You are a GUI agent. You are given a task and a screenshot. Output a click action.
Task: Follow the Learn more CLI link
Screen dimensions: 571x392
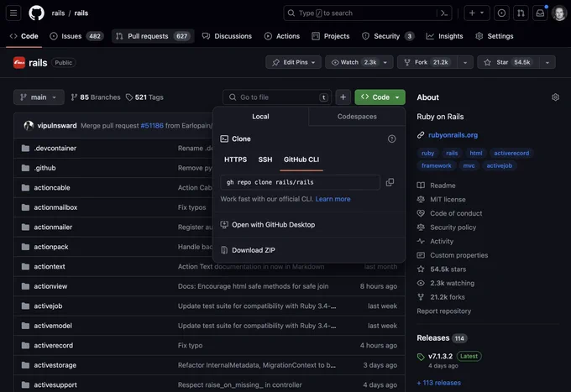333,199
